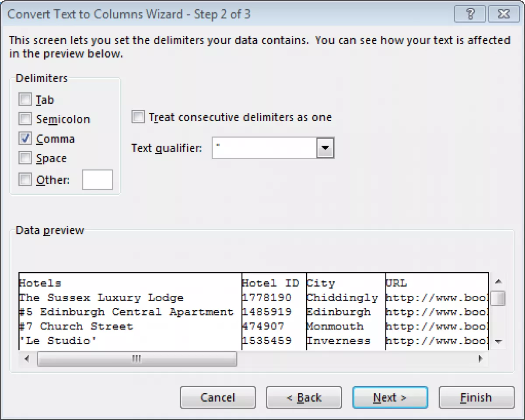Click the Next button
This screenshot has width=525, height=420.
point(390,397)
